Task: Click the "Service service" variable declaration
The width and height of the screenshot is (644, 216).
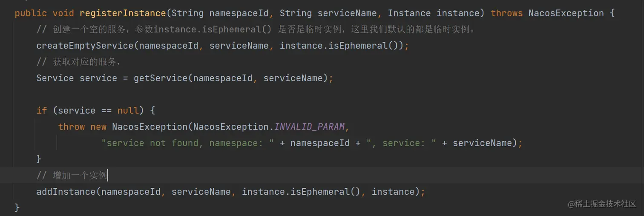Action: 77,78
